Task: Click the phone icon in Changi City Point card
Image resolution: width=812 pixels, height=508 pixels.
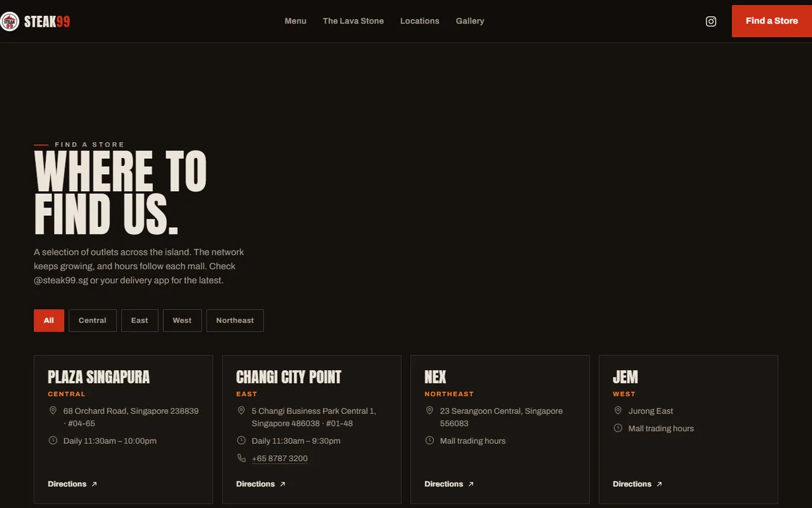Action: pos(241,458)
